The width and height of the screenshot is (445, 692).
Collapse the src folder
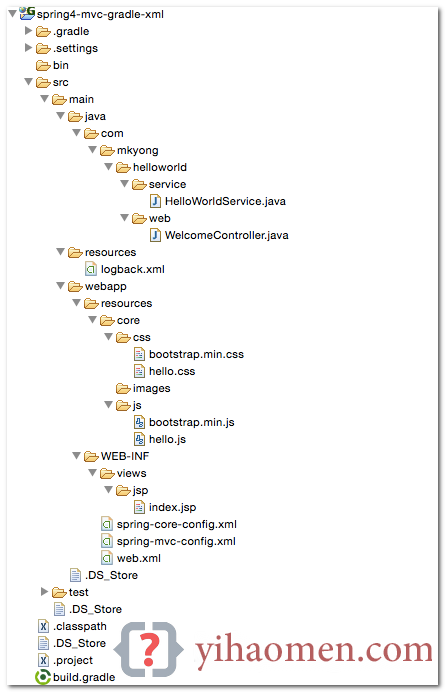click(x=29, y=82)
